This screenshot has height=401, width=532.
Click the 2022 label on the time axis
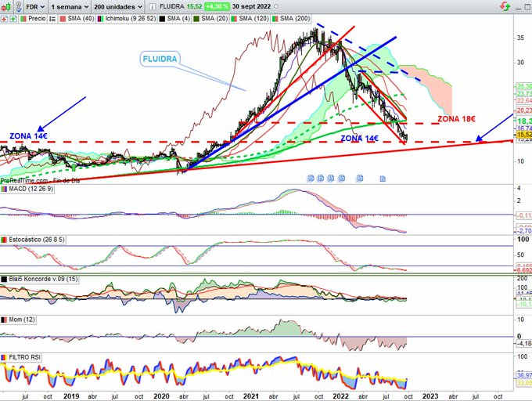(340, 396)
